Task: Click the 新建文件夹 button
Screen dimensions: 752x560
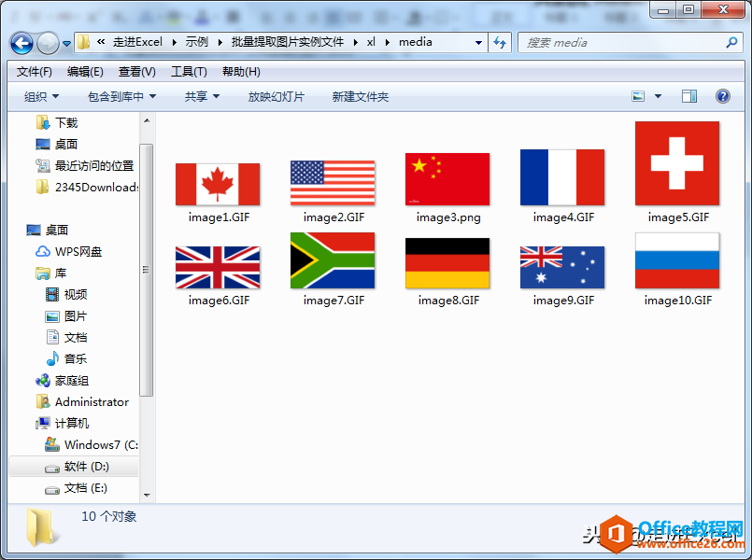Action: (x=361, y=97)
